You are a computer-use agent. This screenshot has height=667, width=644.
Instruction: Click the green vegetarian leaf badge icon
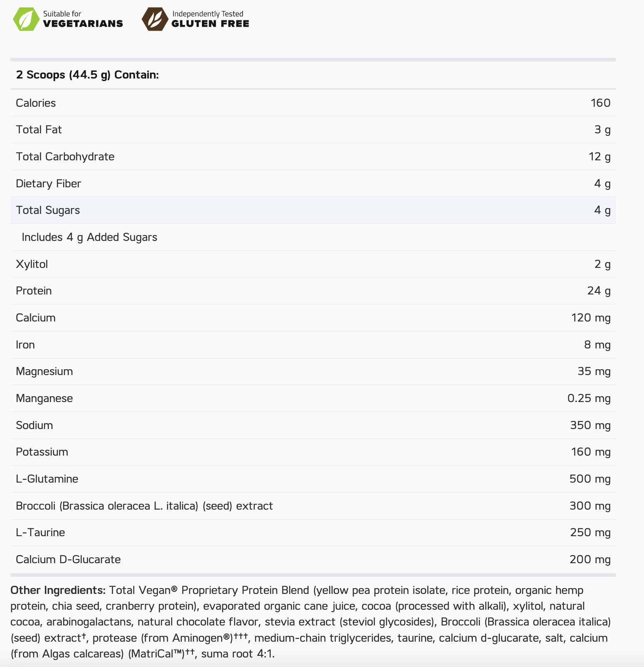26,19
